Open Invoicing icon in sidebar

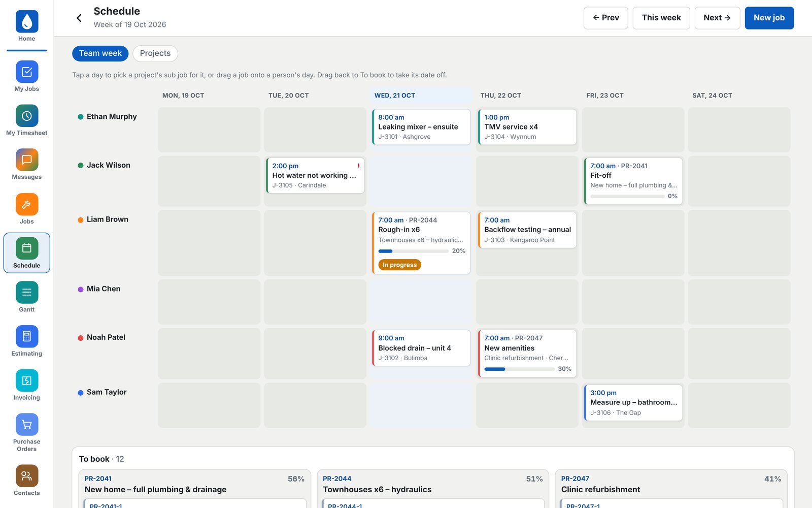click(27, 380)
